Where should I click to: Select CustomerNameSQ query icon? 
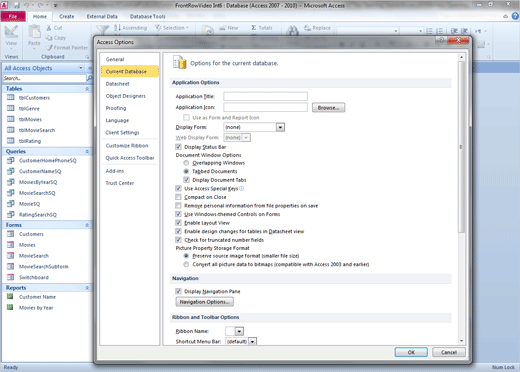click(x=11, y=171)
